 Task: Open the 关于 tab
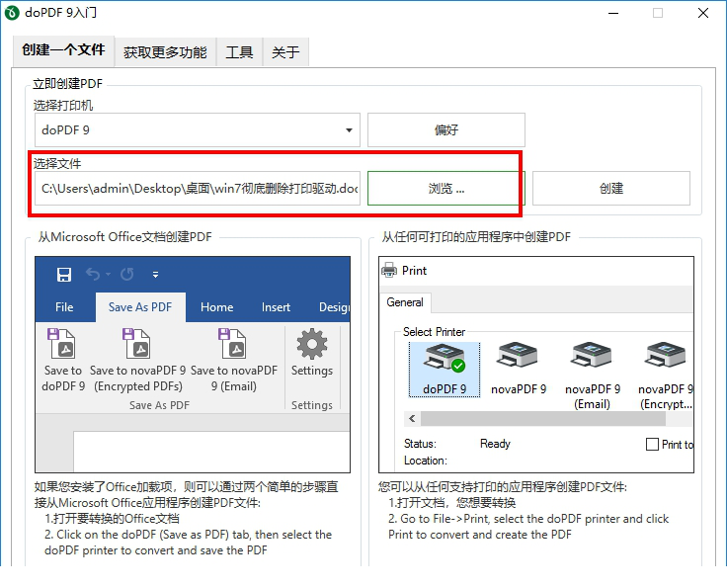(x=285, y=52)
